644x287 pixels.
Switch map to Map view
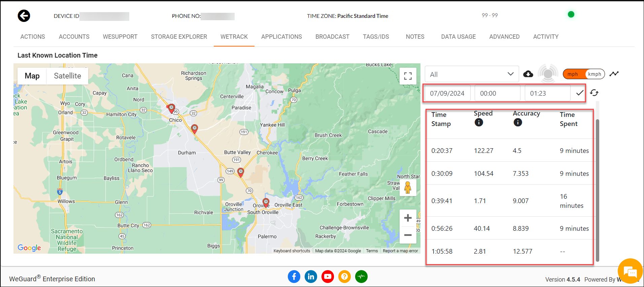coord(32,76)
